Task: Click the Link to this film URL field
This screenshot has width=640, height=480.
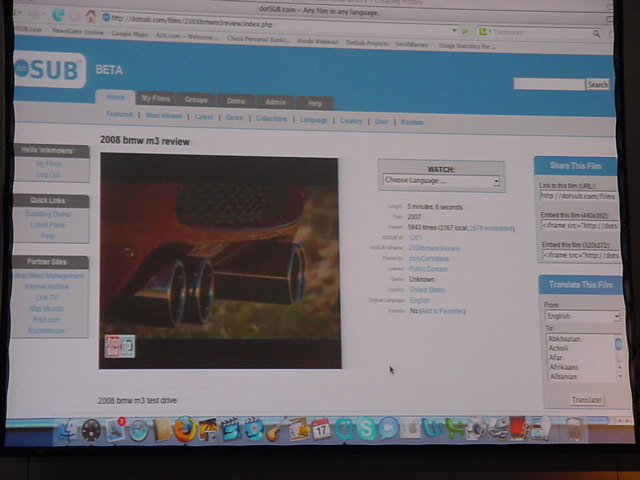Action: (578, 196)
